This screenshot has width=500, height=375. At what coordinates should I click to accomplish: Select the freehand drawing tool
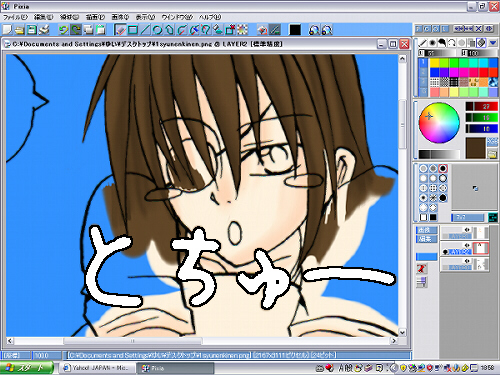tap(120, 30)
